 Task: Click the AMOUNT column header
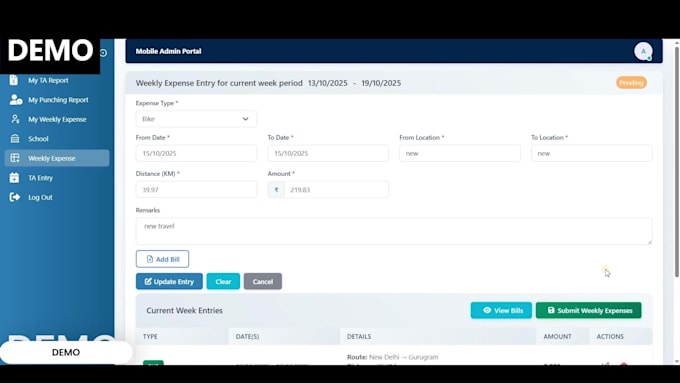click(557, 337)
